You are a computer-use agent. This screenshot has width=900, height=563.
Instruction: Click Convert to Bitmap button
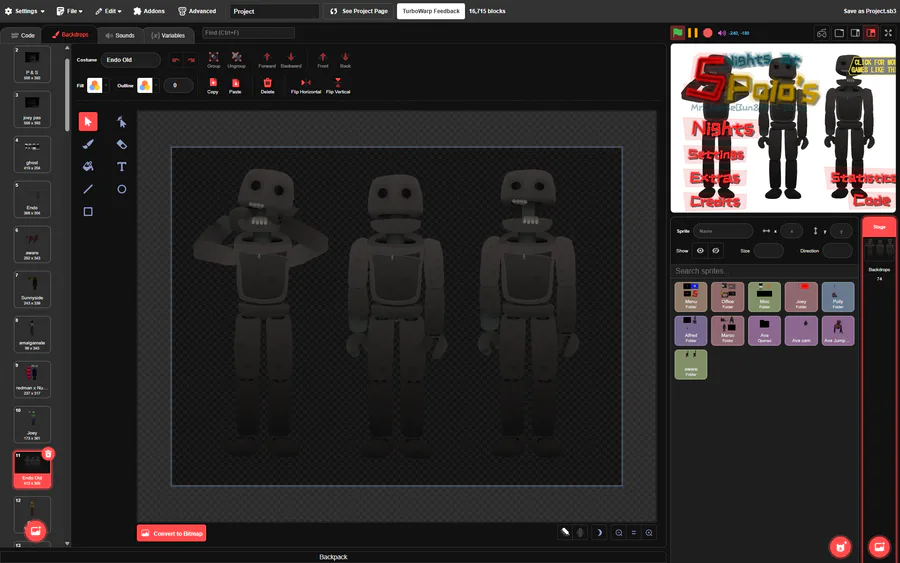coord(172,533)
